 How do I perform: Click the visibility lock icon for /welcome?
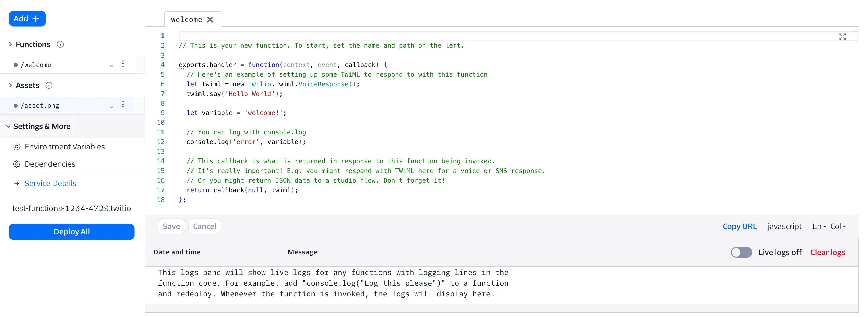111,65
